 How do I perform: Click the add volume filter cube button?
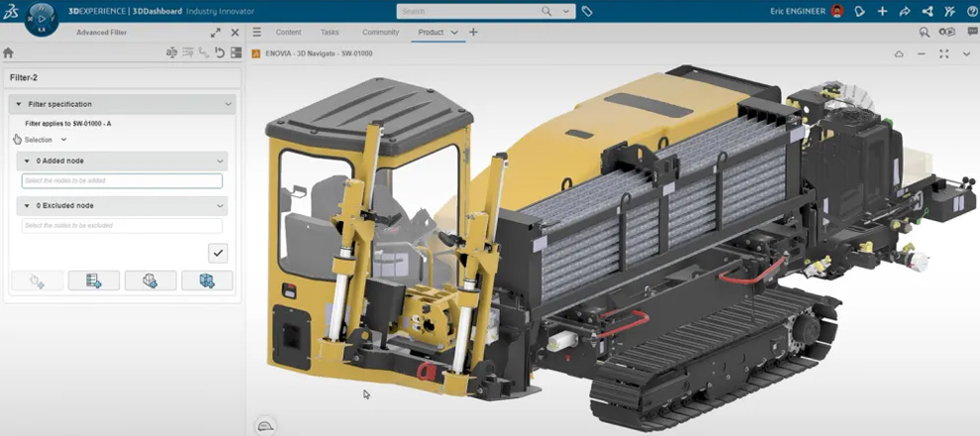tap(150, 280)
